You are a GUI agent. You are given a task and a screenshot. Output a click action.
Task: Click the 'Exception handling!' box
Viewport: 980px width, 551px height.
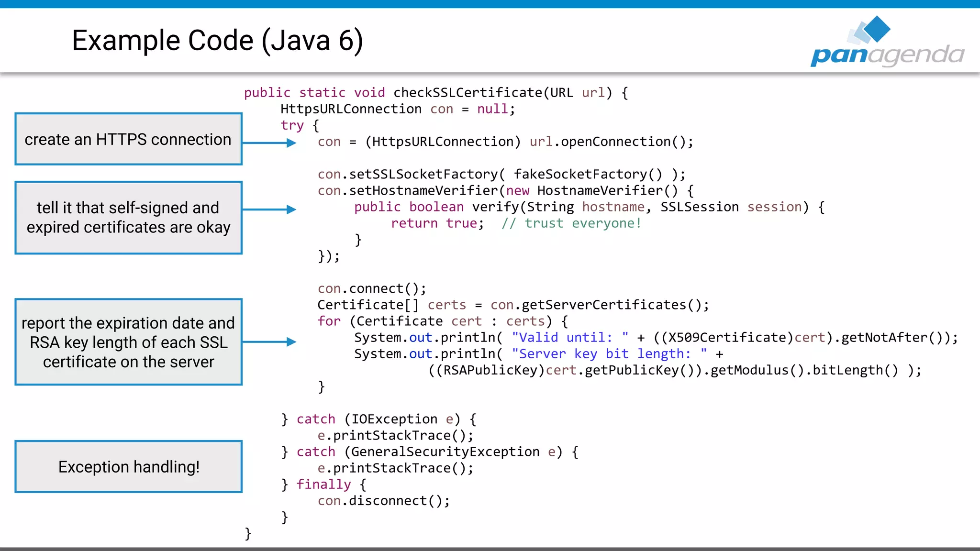128,467
